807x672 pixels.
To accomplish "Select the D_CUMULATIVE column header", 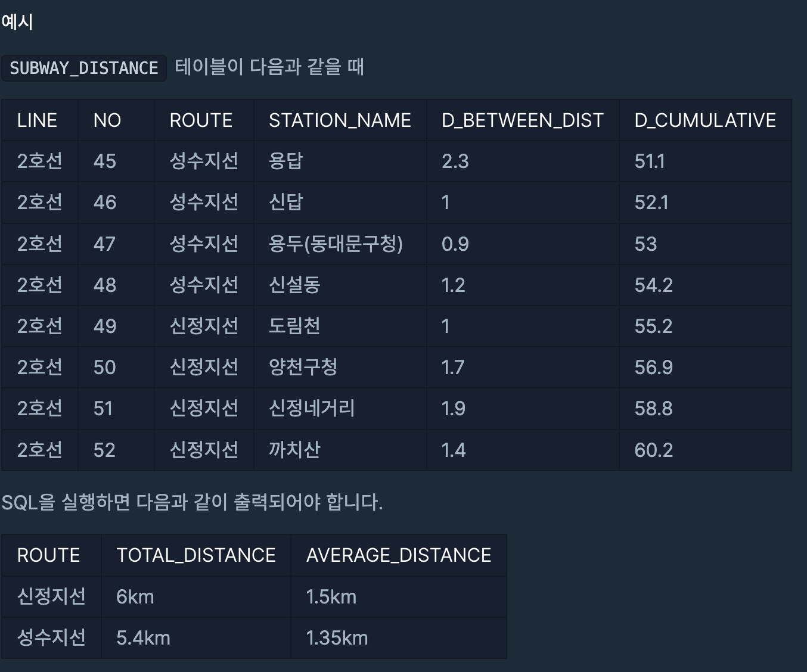I will [705, 120].
